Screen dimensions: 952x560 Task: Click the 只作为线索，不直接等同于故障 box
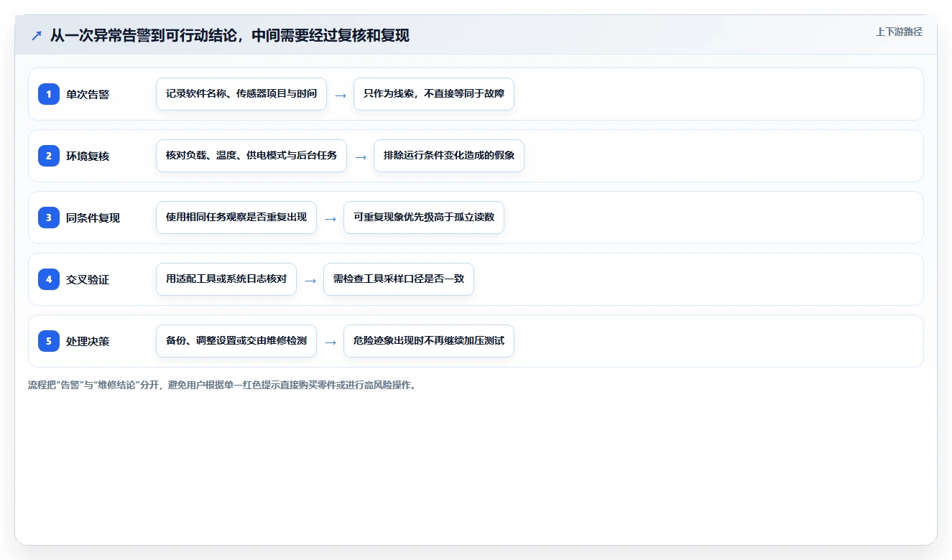[x=434, y=94]
